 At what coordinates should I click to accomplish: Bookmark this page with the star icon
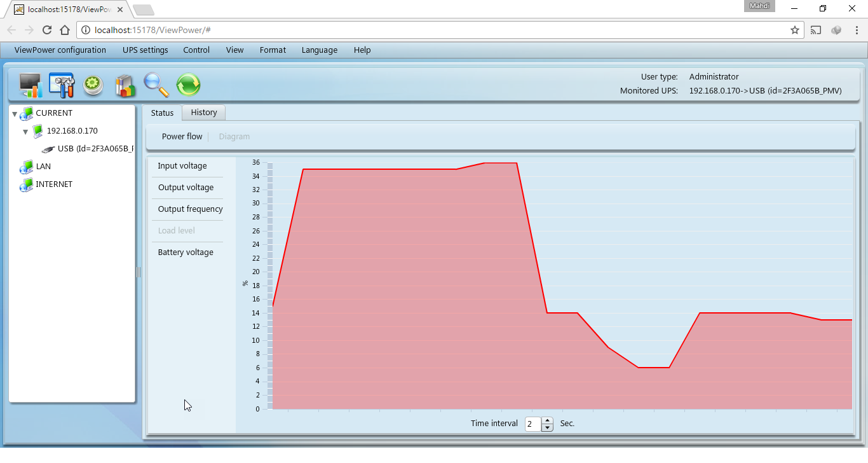coord(794,30)
